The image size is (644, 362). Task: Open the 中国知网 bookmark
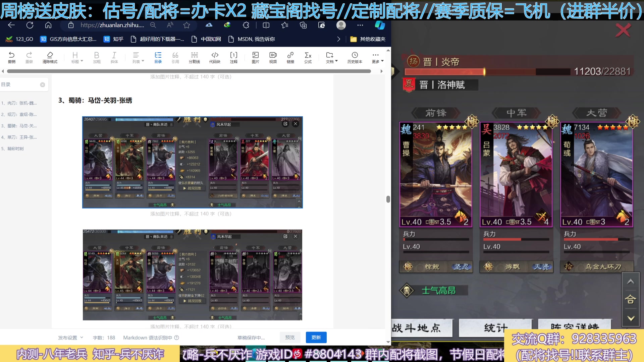206,39
